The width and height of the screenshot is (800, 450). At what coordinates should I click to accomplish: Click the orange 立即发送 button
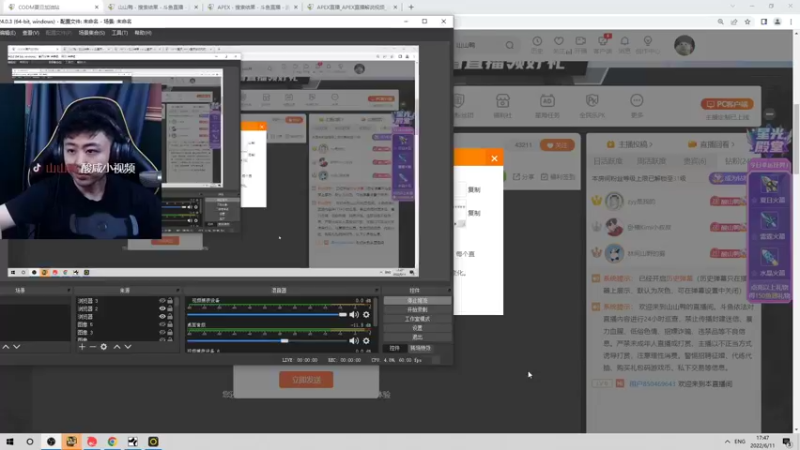click(306, 380)
